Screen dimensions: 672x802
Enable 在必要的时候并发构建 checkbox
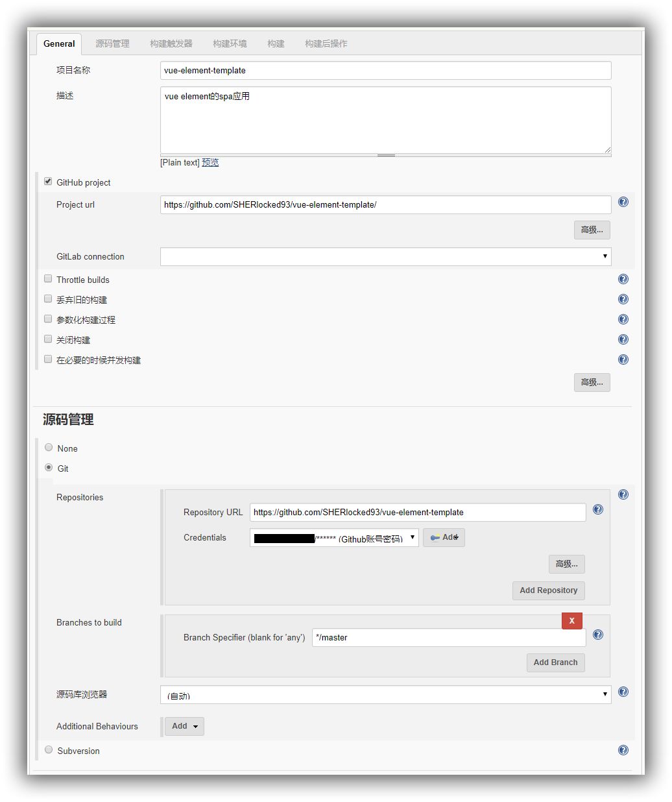(x=48, y=359)
